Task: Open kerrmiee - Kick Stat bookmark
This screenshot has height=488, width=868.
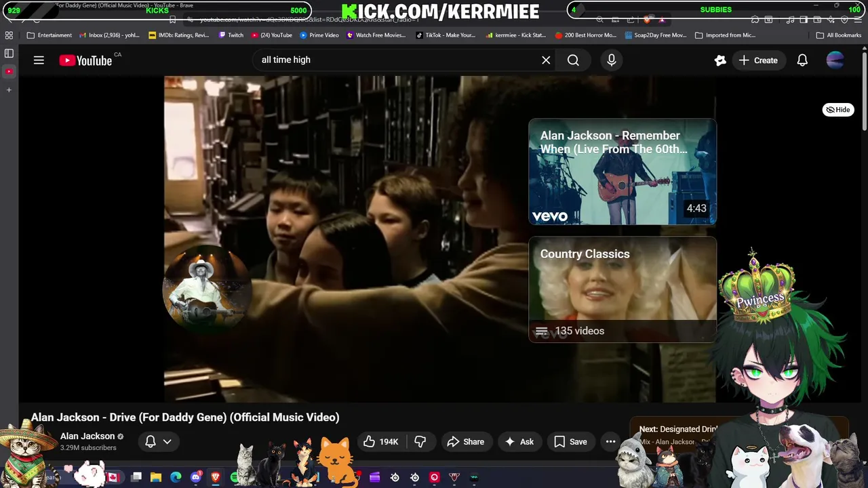Action: 515,35
